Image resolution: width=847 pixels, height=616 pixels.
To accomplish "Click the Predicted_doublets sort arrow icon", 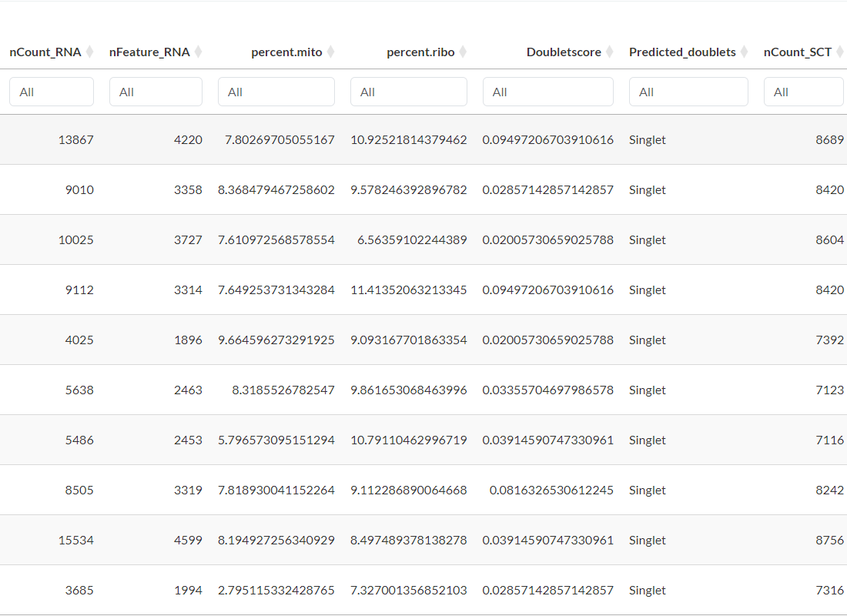I will [744, 52].
